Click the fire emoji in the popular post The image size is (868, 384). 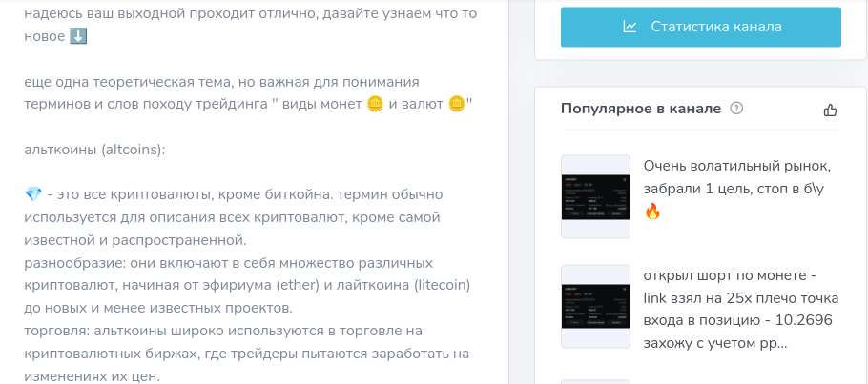652,212
